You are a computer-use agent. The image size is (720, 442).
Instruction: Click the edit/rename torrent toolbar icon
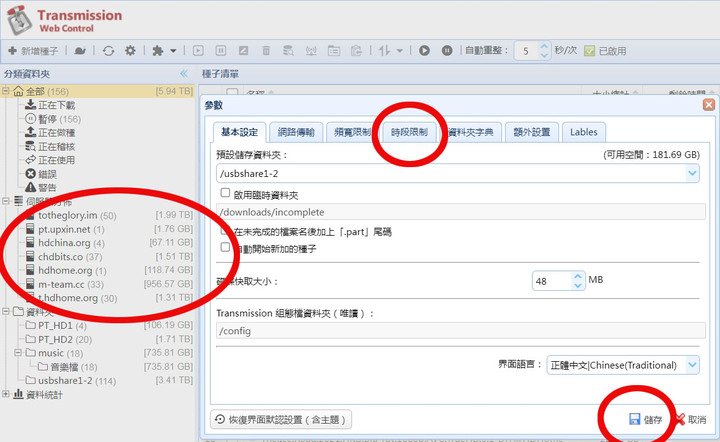243,51
